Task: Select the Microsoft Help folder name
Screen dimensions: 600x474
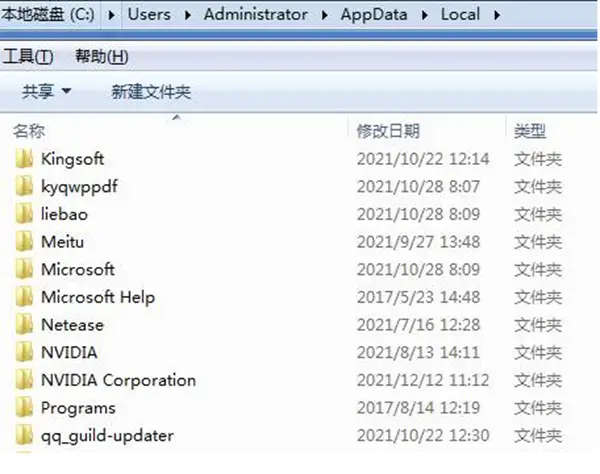Action: pyautogui.click(x=98, y=298)
